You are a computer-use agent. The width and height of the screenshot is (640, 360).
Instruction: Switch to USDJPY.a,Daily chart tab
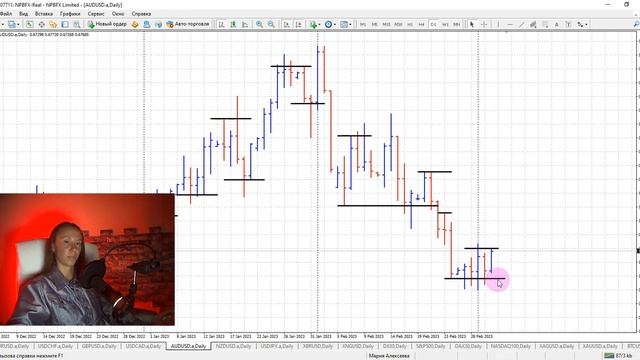[277, 346]
